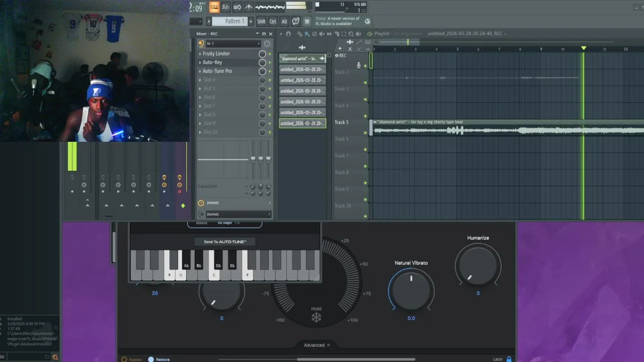The width and height of the screenshot is (644, 362).
Task: Select the highlighted last untitled clip in picker
Action: (302, 123)
